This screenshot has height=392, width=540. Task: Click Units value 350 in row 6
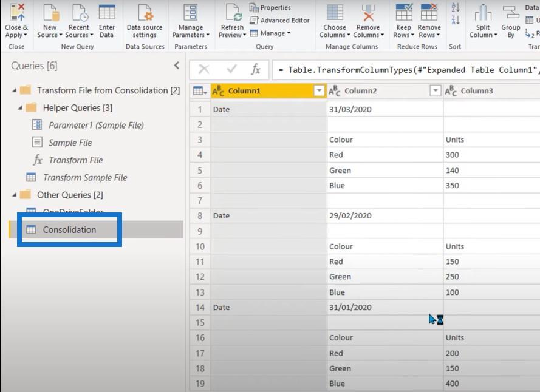click(x=491, y=186)
